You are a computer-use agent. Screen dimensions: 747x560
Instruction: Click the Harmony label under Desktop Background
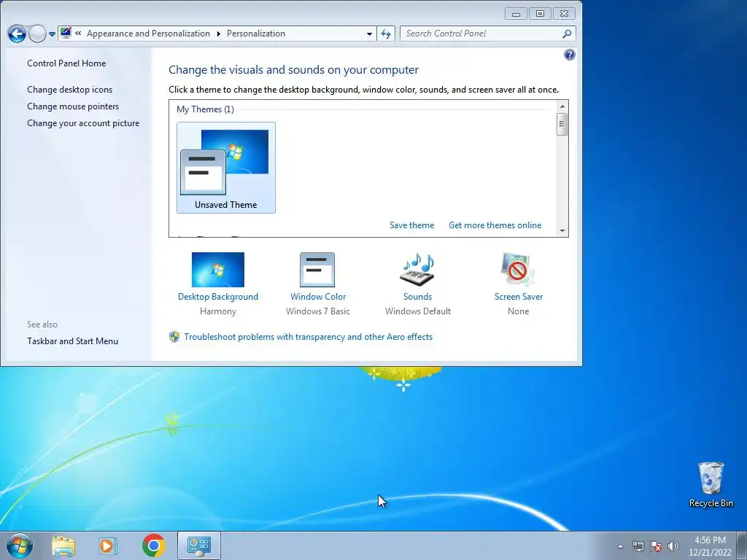point(217,311)
